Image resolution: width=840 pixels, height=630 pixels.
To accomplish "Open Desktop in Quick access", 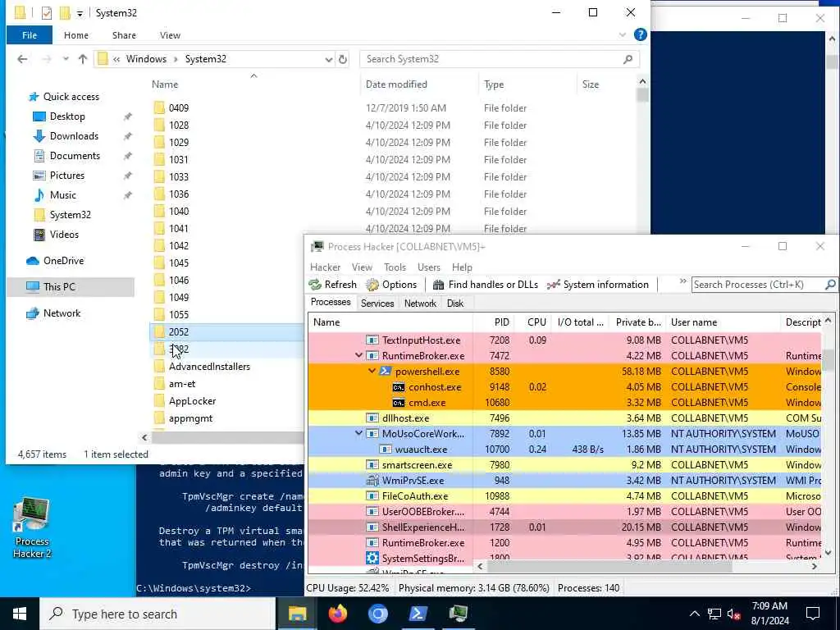I will [67, 116].
